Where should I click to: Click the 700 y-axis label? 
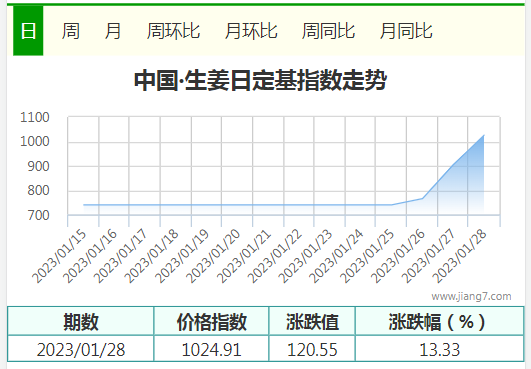pyautogui.click(x=39, y=215)
